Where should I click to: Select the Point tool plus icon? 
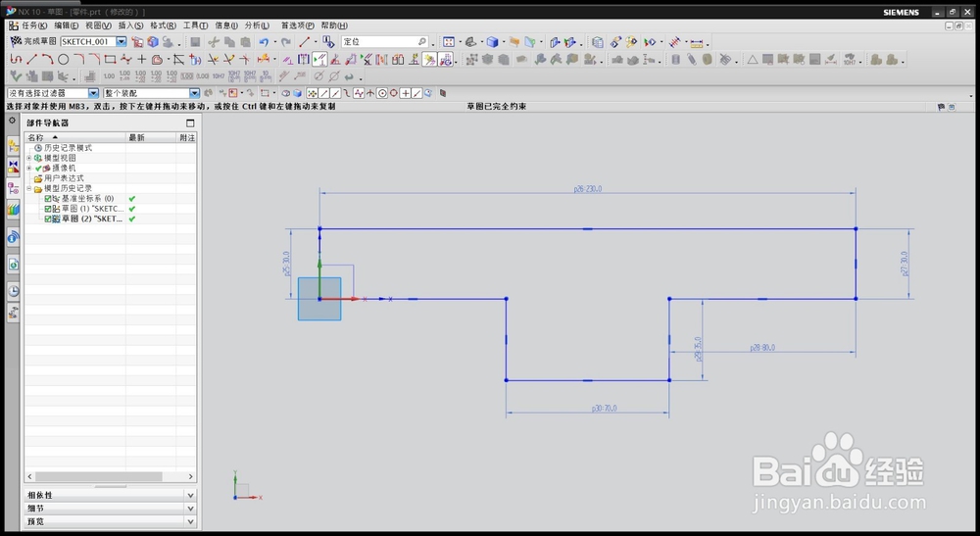(x=142, y=60)
